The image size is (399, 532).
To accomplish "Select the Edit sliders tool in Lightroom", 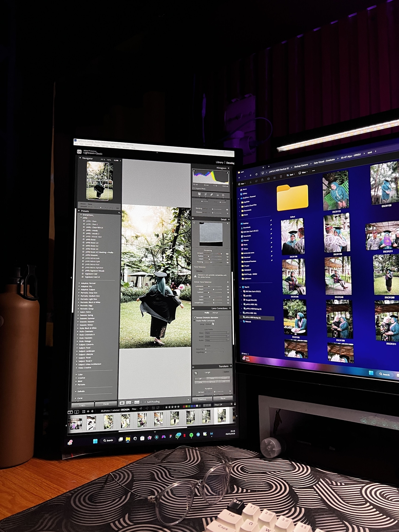I will click(199, 194).
